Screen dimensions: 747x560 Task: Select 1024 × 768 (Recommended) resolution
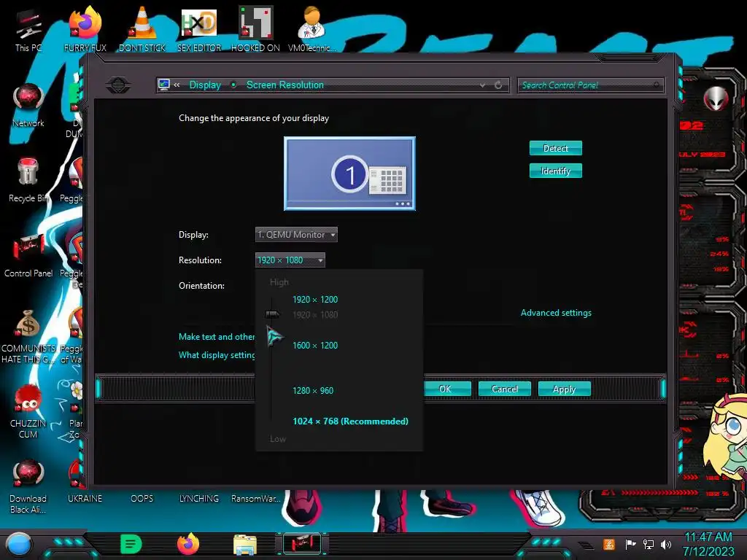coord(350,421)
